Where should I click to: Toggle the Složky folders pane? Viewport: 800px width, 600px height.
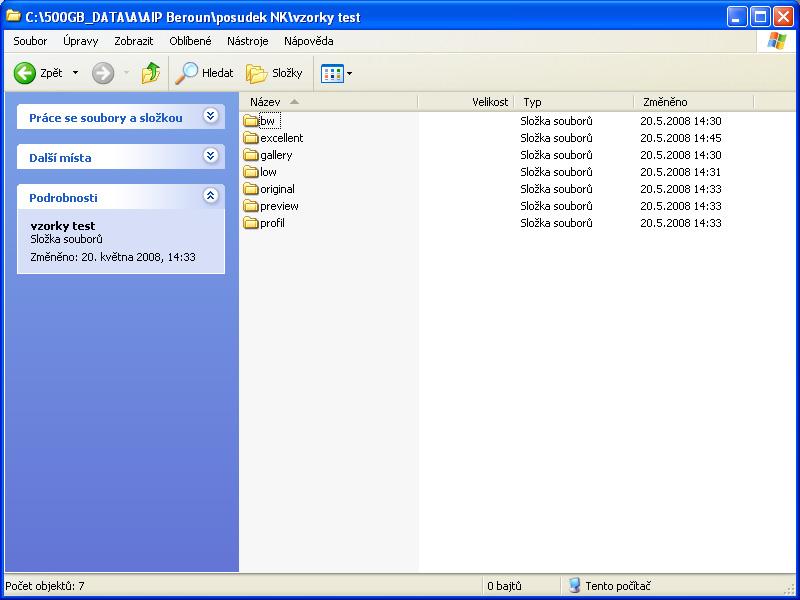pos(274,73)
